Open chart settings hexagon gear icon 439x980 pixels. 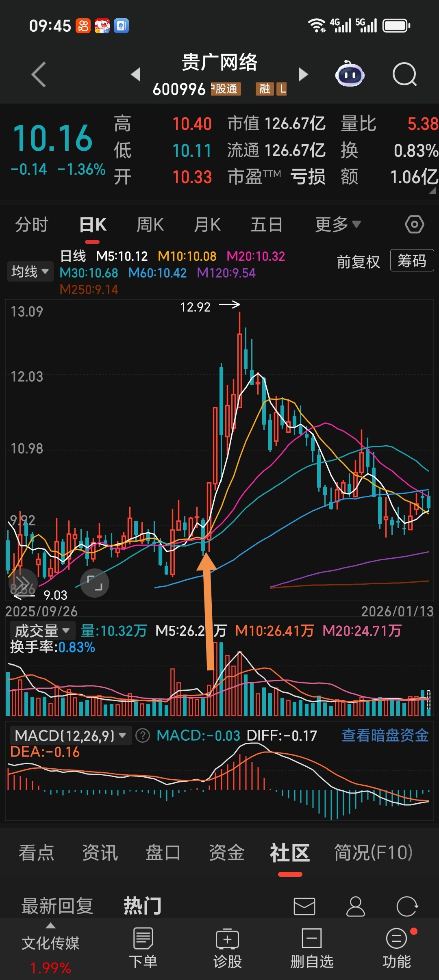click(x=414, y=224)
